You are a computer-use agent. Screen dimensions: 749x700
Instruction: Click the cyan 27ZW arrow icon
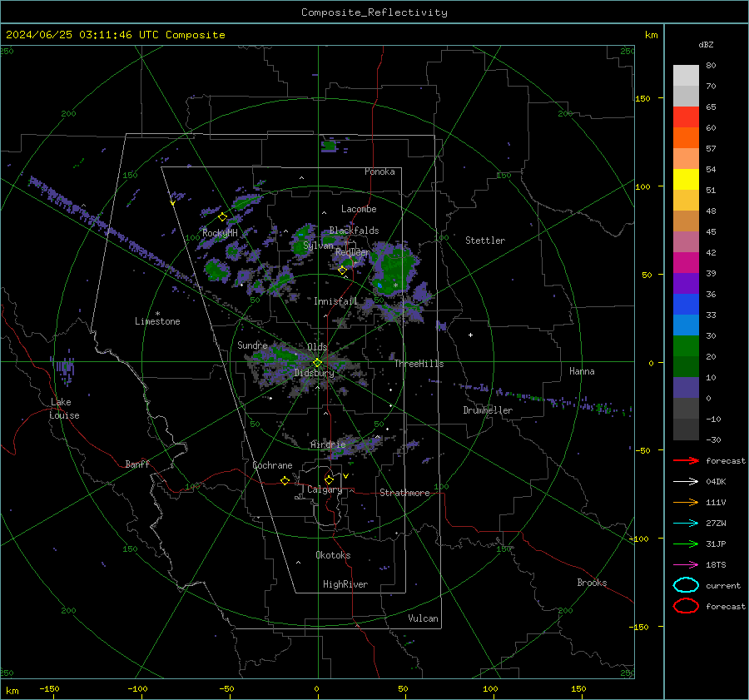click(686, 524)
